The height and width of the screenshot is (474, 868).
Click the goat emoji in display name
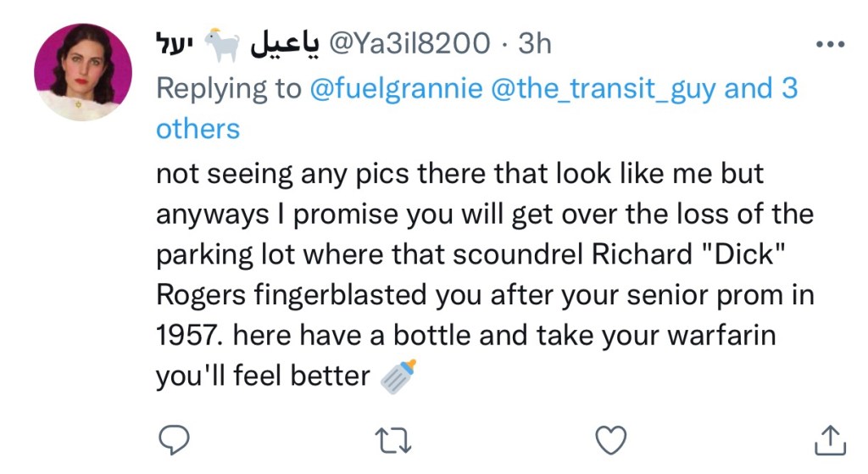225,44
